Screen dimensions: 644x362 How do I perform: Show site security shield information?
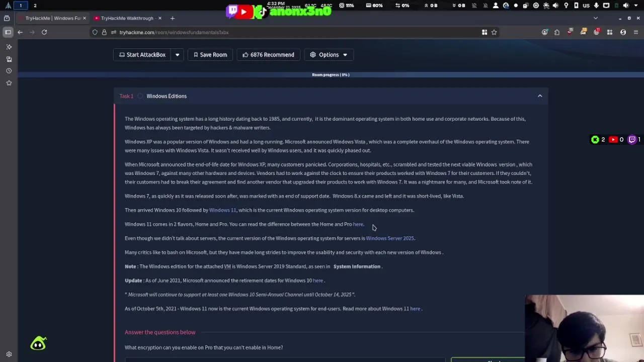click(95, 32)
